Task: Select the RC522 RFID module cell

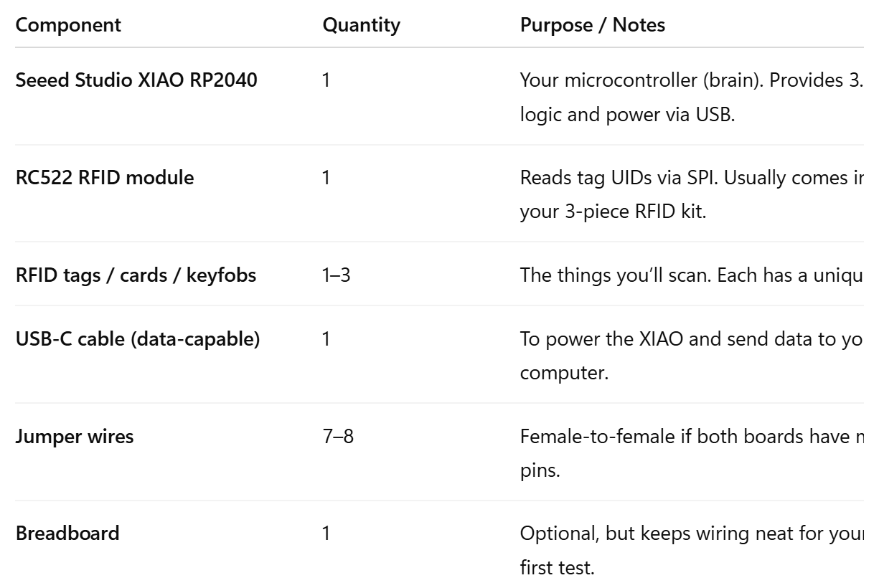Action: (x=105, y=177)
